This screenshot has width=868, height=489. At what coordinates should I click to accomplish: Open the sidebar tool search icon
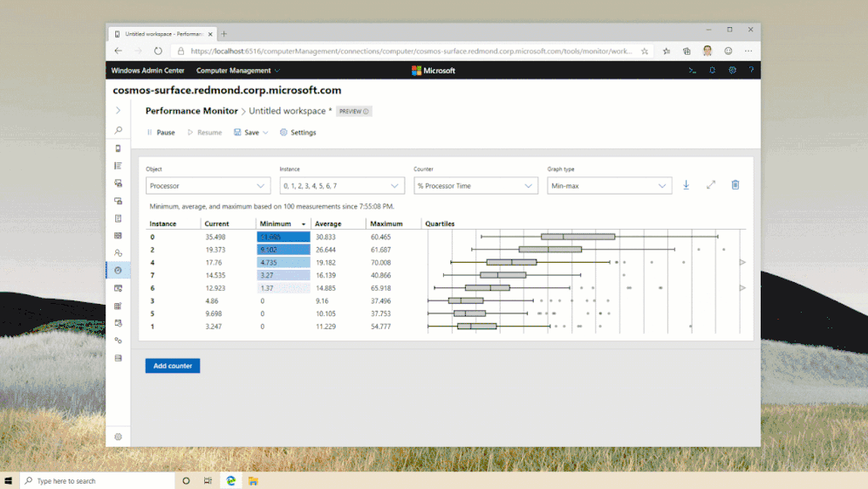[118, 130]
